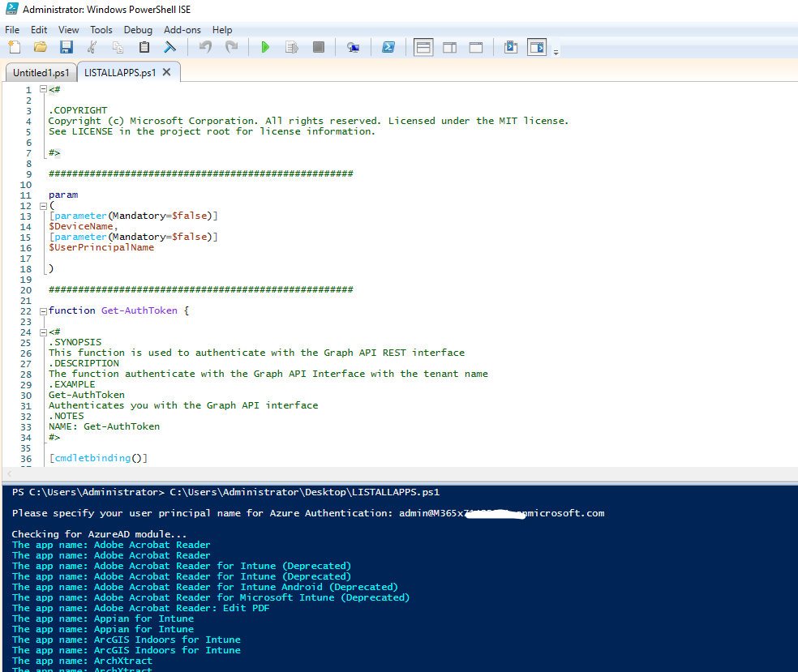Click the [cmdletbinding()] line

click(98, 458)
